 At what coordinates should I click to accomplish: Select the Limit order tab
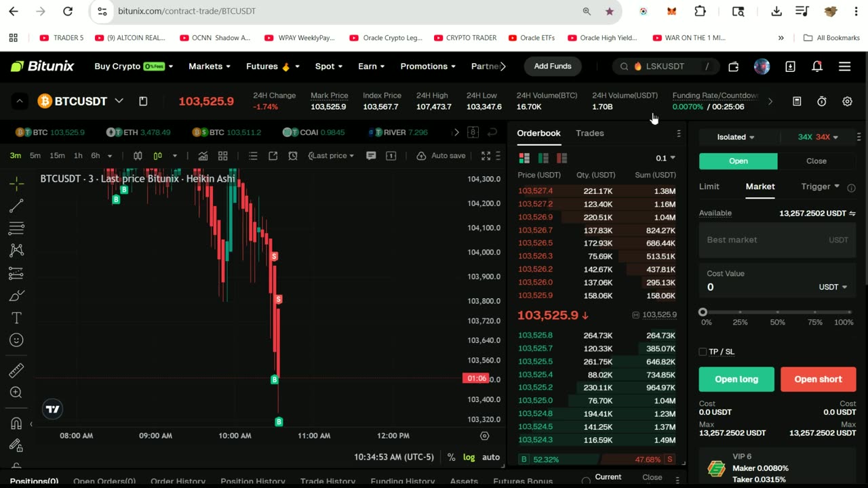pyautogui.click(x=709, y=186)
